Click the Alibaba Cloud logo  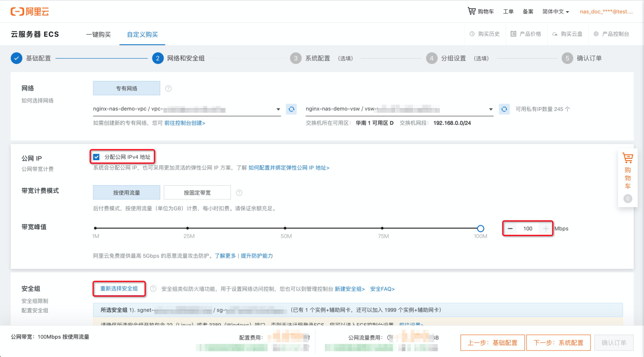point(30,12)
